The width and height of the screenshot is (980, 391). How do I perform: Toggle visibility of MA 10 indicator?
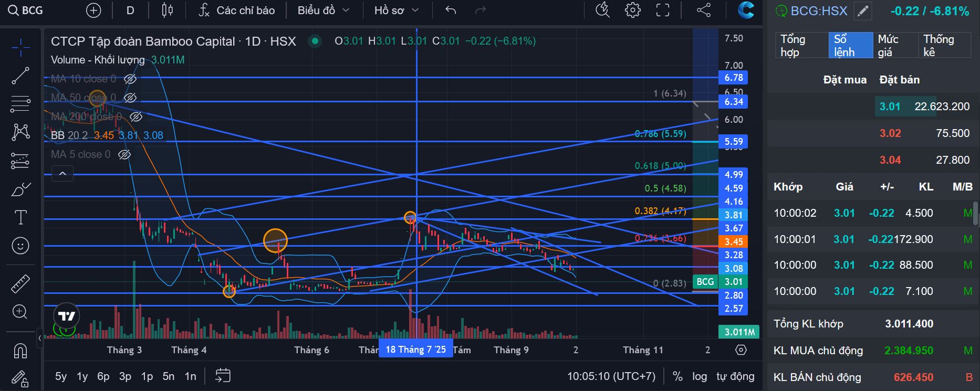pos(130,79)
